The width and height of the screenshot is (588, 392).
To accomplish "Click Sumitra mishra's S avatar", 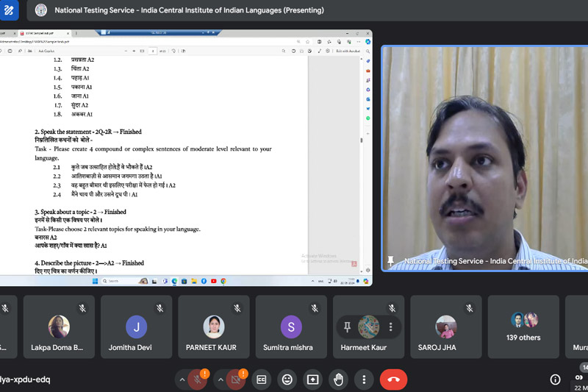I will click(291, 327).
